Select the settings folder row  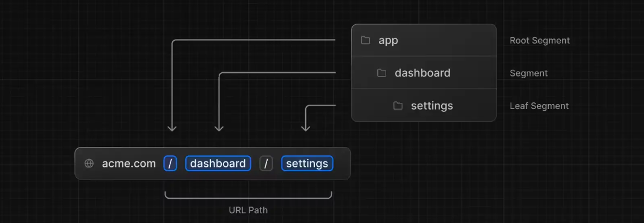(424, 106)
